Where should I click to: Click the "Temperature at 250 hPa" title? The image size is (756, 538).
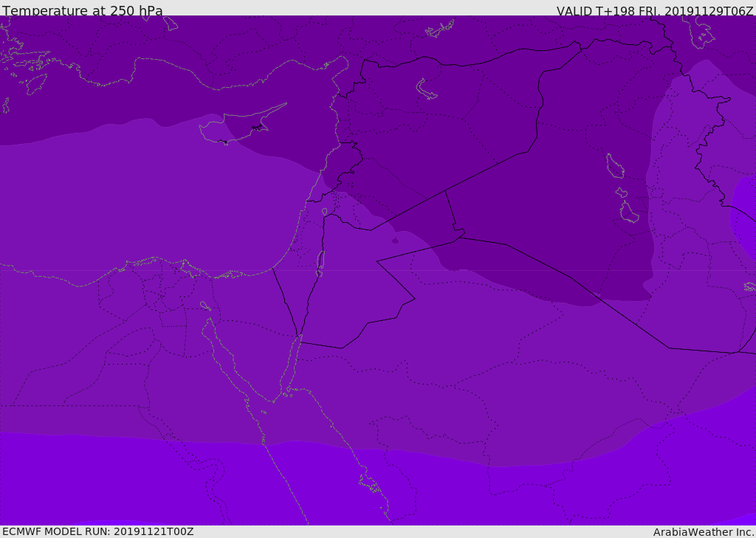click(x=83, y=11)
